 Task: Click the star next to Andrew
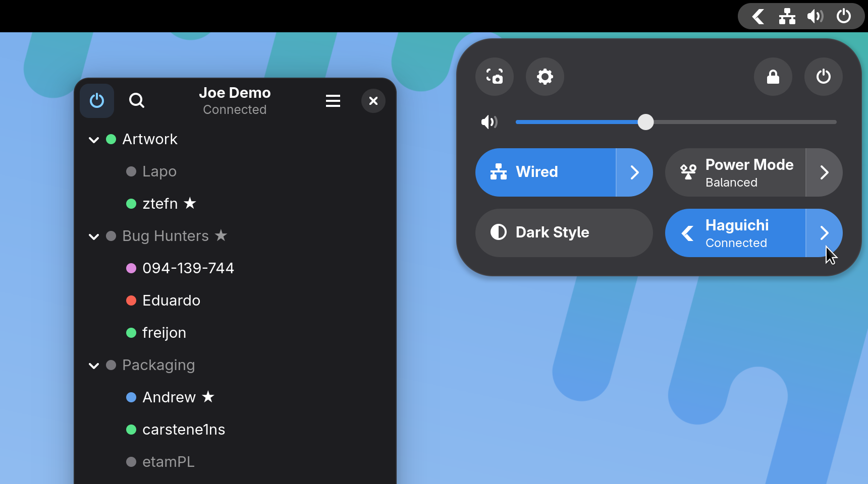coord(208,396)
